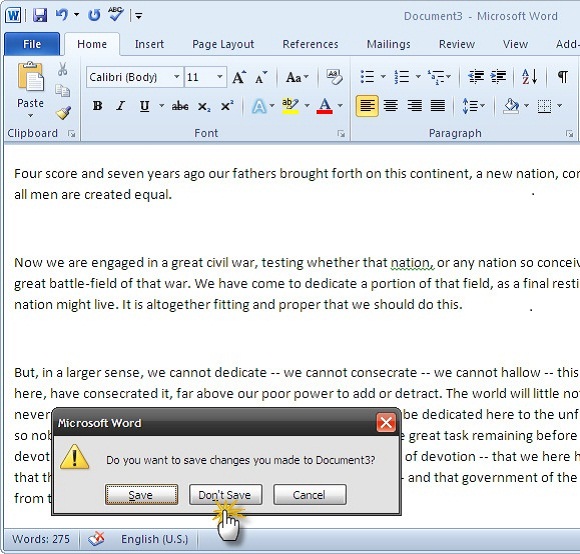The image size is (580, 554).
Task: Click the Redo/Repeat icon
Action: coord(94,15)
